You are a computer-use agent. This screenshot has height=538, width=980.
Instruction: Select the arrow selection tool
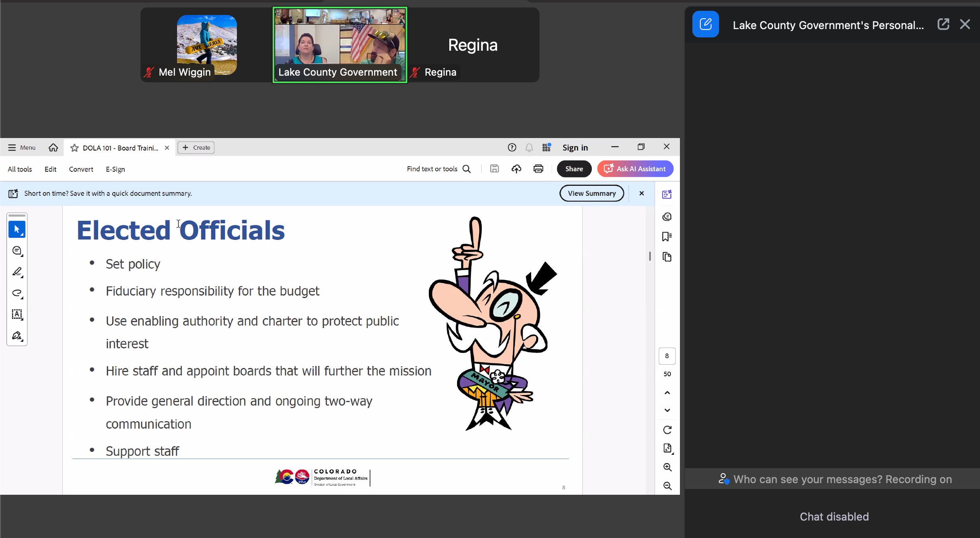[x=17, y=229]
